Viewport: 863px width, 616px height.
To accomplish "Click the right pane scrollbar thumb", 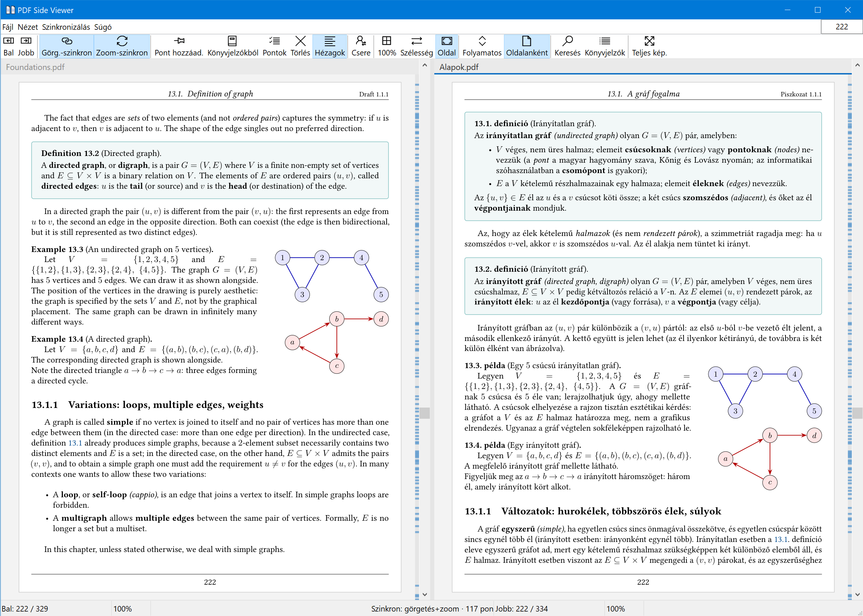I will coord(857,413).
